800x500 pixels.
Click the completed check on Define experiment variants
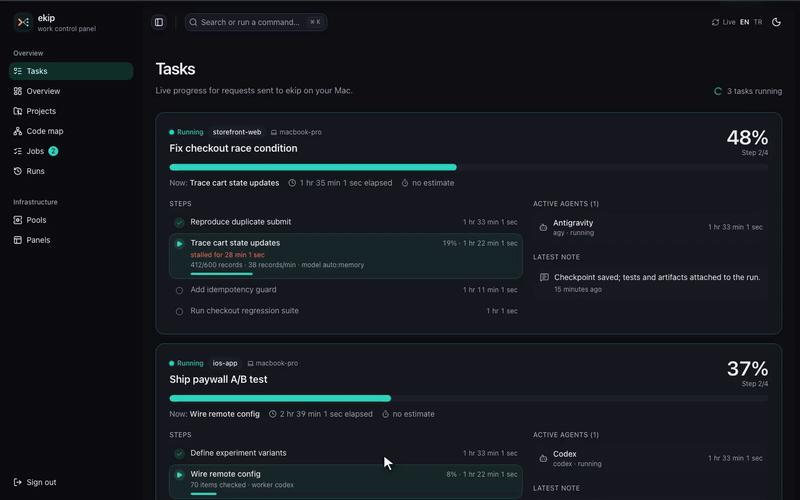coord(179,454)
